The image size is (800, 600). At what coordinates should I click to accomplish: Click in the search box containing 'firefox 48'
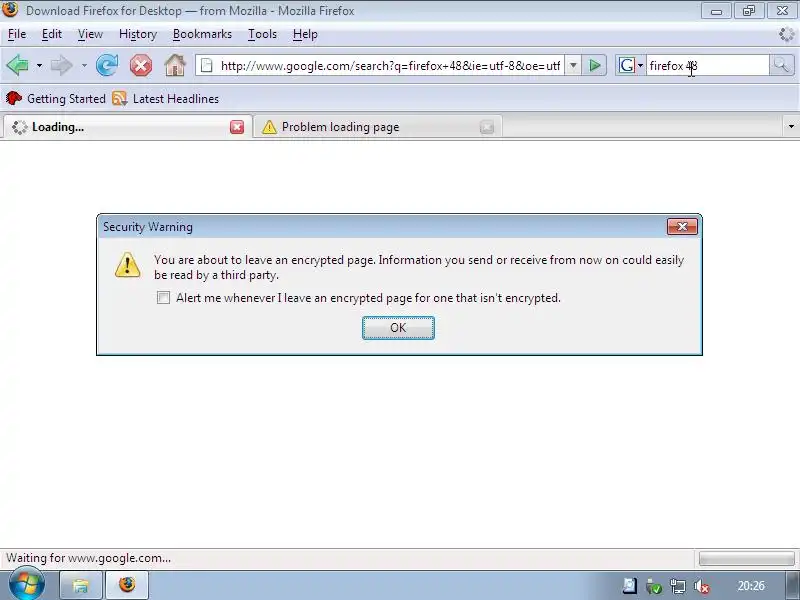(x=707, y=65)
